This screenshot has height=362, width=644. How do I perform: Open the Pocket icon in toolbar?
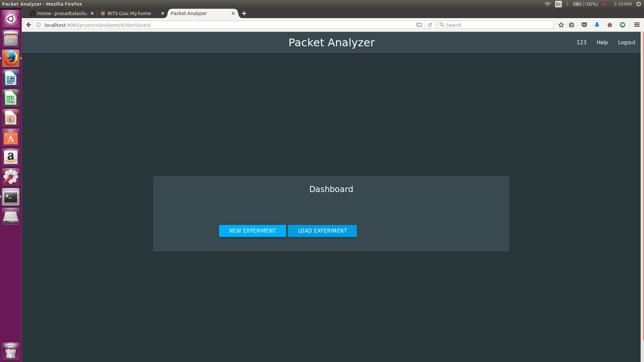coord(584,25)
